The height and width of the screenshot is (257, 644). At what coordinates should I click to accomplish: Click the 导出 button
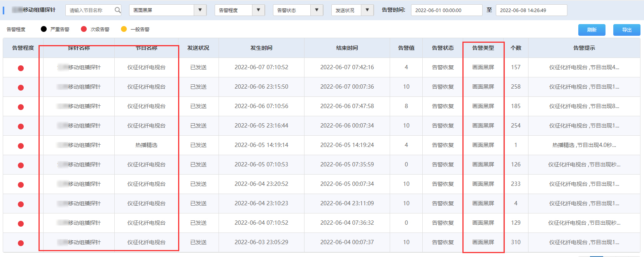[626, 30]
